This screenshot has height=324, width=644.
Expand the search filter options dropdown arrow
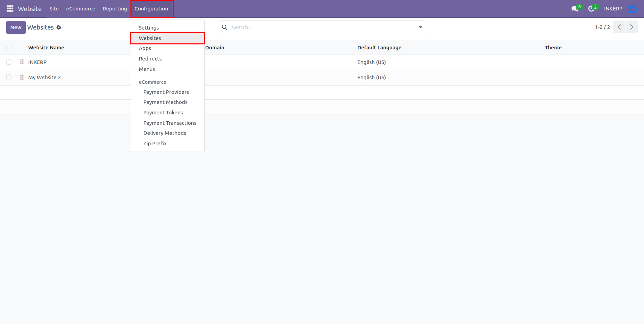420,27
